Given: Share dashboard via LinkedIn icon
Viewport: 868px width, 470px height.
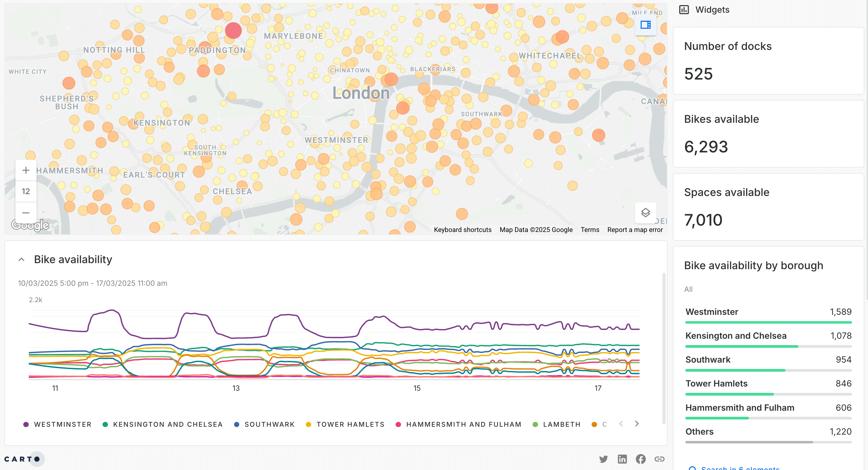Looking at the screenshot, I should [x=622, y=459].
